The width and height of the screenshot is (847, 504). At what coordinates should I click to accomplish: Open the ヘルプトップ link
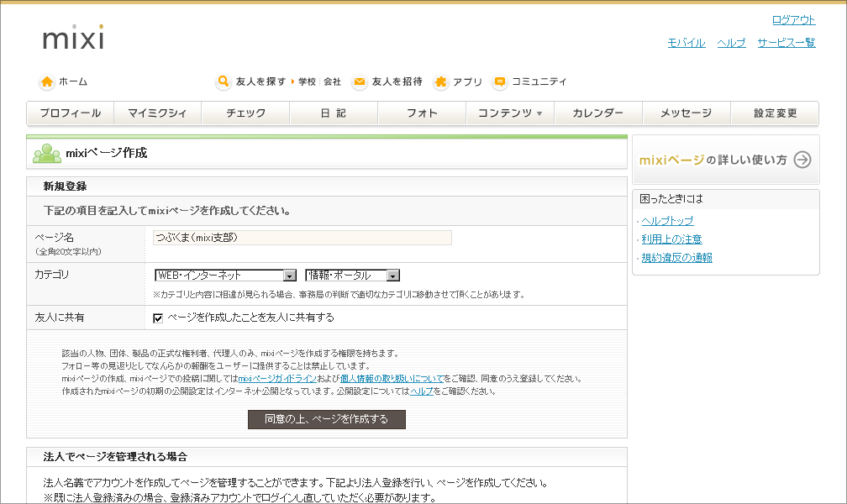tap(667, 221)
